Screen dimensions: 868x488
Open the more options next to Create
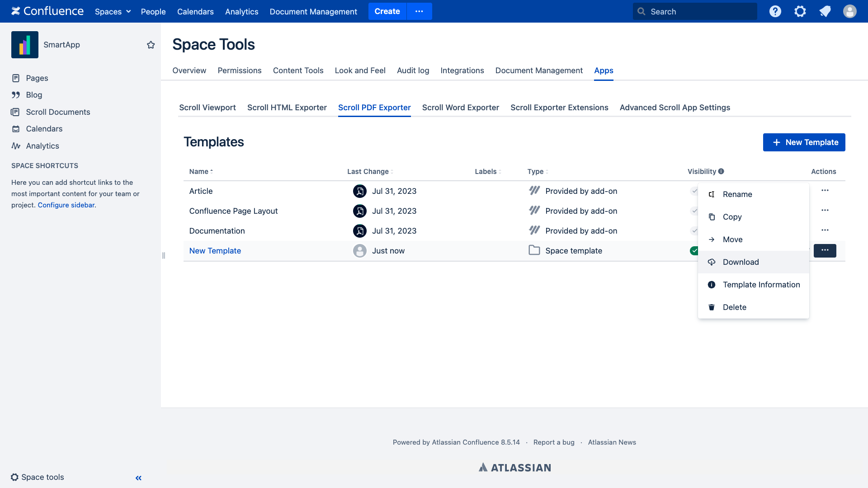coord(419,11)
